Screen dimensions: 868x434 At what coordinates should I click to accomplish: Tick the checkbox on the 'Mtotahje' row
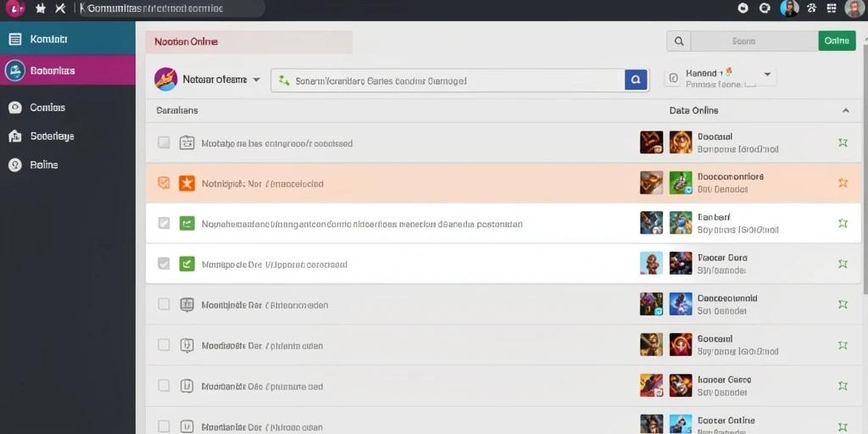pyautogui.click(x=164, y=142)
